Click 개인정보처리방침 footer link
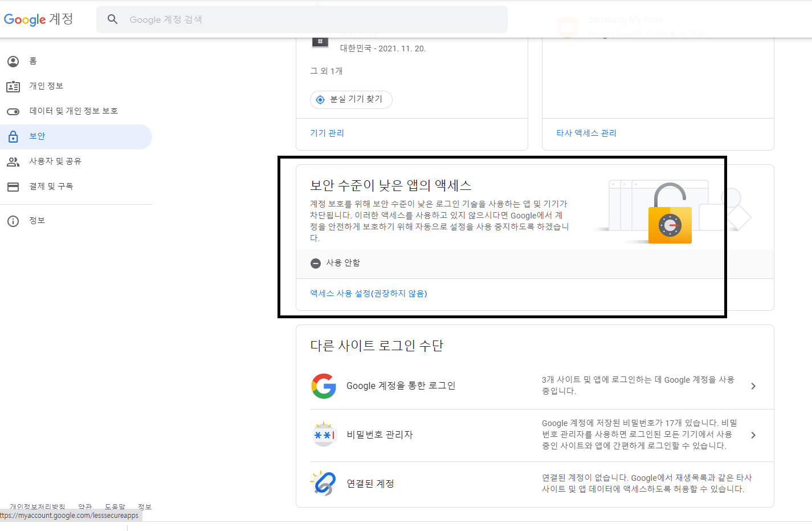The image size is (812, 531). [38, 506]
